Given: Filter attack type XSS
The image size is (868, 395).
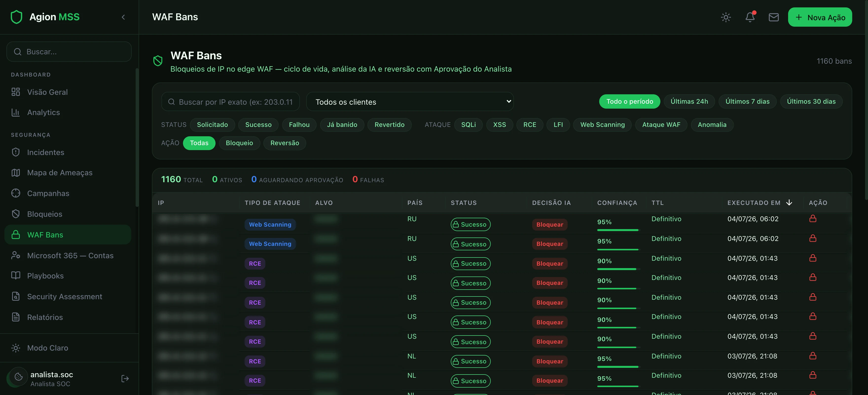Looking at the screenshot, I should [499, 125].
